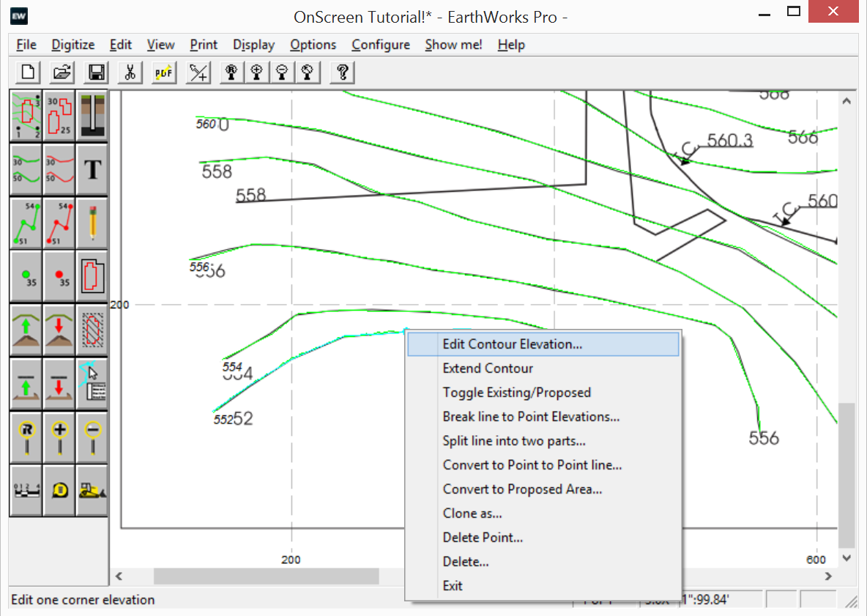Screen dimensions: 867x616
Task: Open the File menu
Action: coord(26,45)
